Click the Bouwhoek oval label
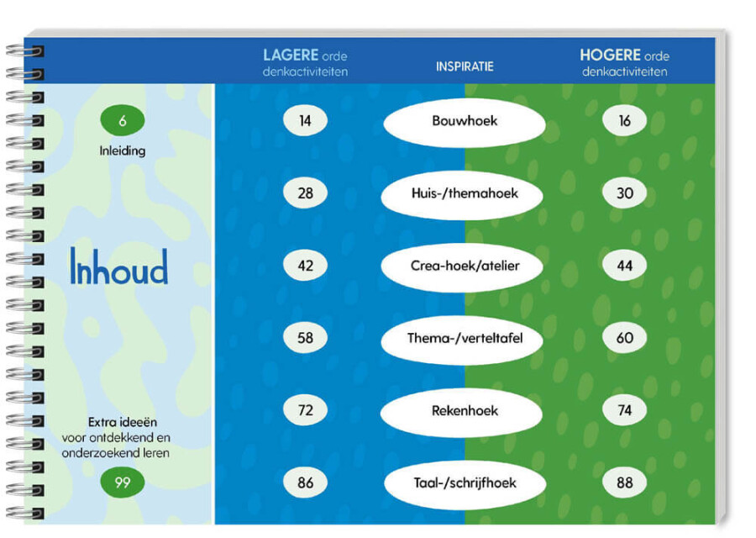The width and height of the screenshot is (756, 538). click(x=465, y=121)
